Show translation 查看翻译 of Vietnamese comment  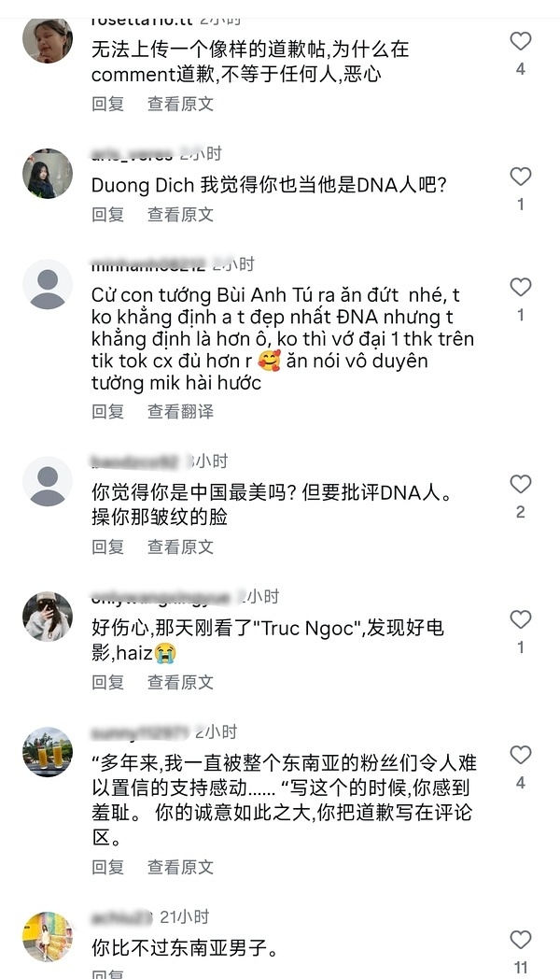point(180,411)
